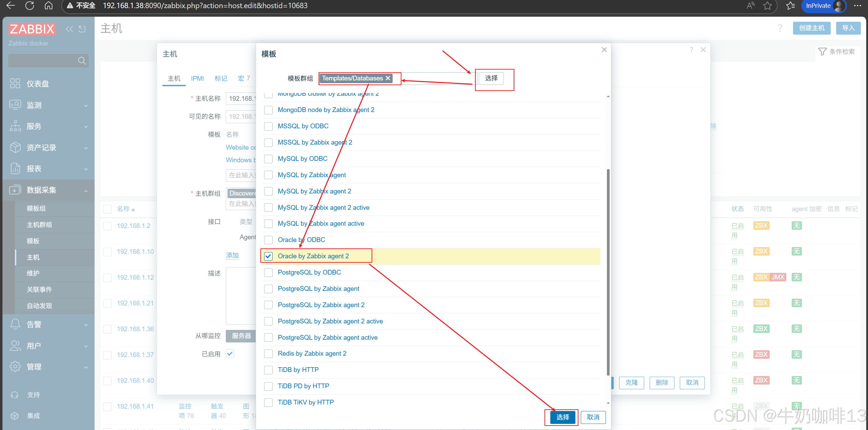The height and width of the screenshot is (430, 868).
Task: Click the 告警 bell icon
Action: (x=15, y=324)
